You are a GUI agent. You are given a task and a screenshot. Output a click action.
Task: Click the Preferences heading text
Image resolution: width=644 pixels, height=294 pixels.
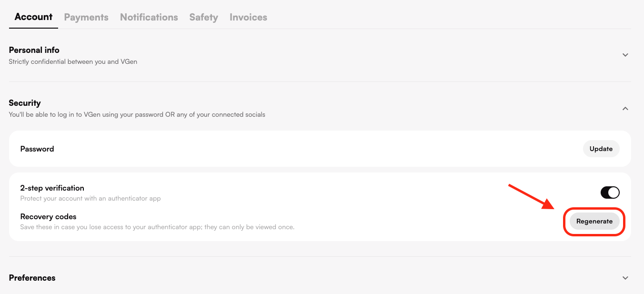click(x=32, y=278)
